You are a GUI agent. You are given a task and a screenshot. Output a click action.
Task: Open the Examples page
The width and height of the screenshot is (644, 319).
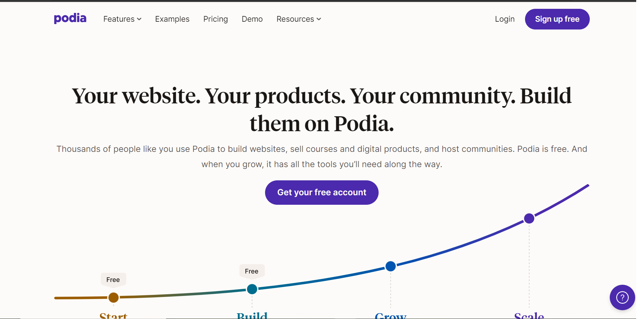pyautogui.click(x=172, y=19)
